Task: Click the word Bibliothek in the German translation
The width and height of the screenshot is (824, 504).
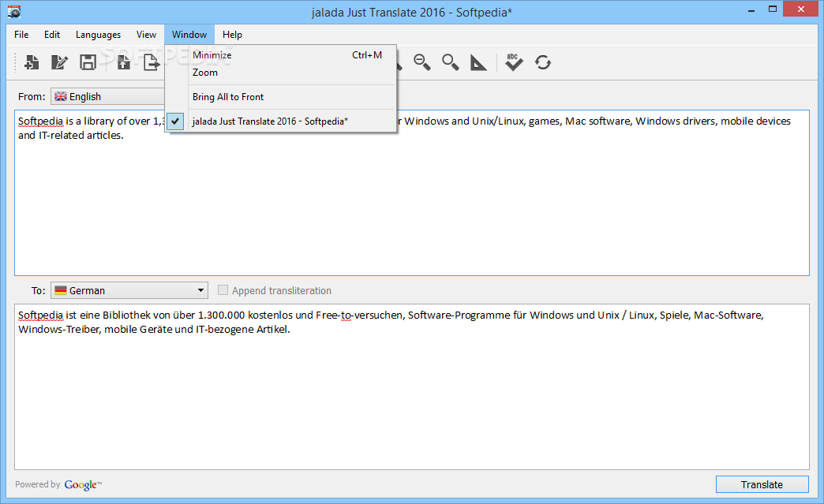Action: (126, 315)
